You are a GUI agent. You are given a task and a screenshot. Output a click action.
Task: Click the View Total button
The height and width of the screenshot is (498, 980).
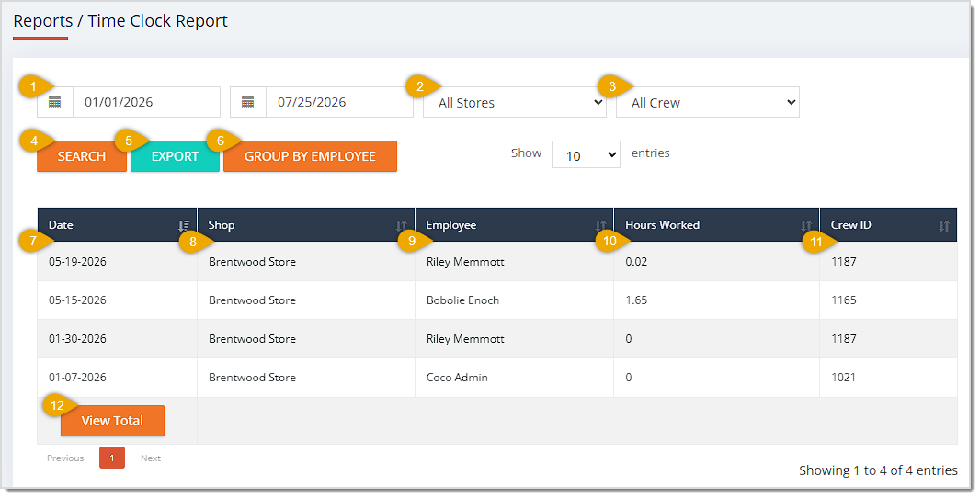[x=112, y=421]
